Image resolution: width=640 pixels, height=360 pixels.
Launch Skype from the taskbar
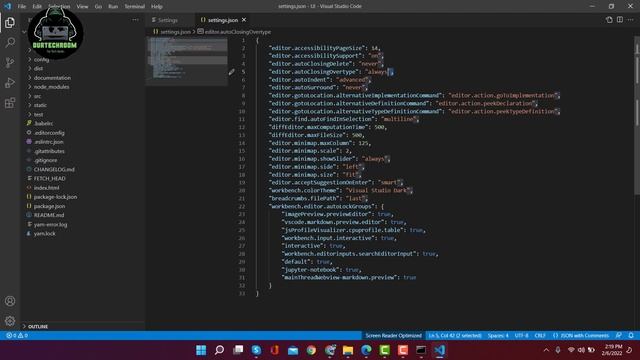click(x=256, y=350)
